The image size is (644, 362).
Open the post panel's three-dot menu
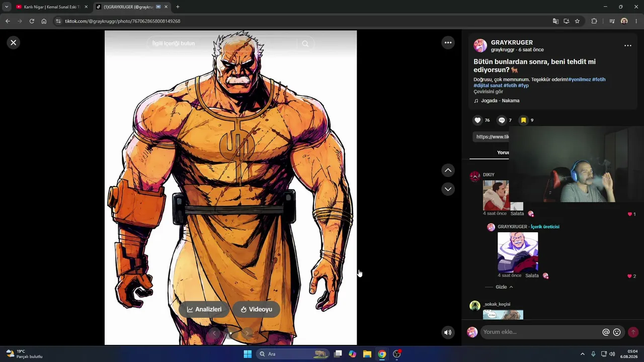627,45
